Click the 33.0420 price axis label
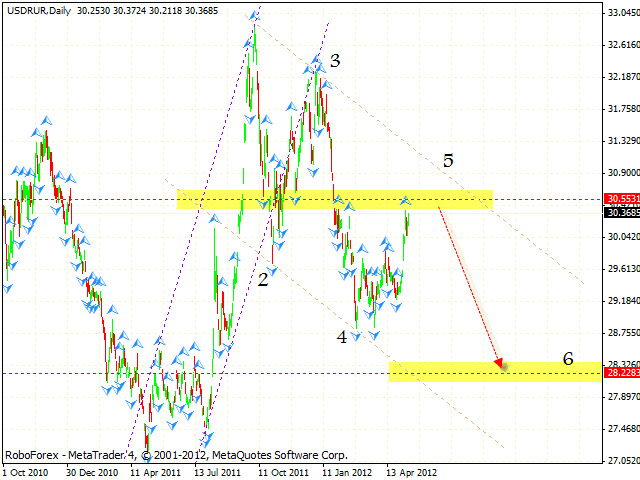Screen dimensions: 640x480 click(x=620, y=13)
